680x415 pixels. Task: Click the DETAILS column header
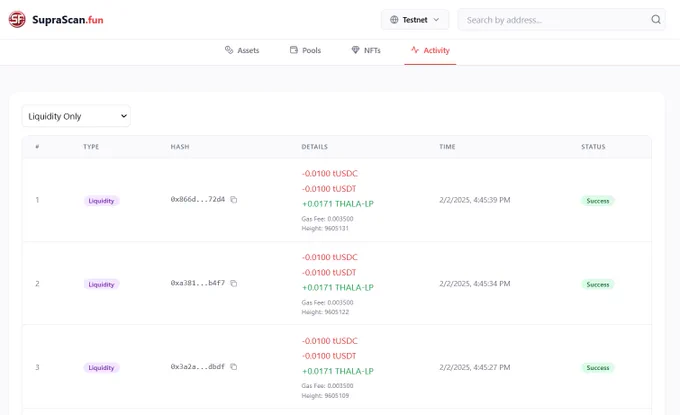click(x=314, y=147)
